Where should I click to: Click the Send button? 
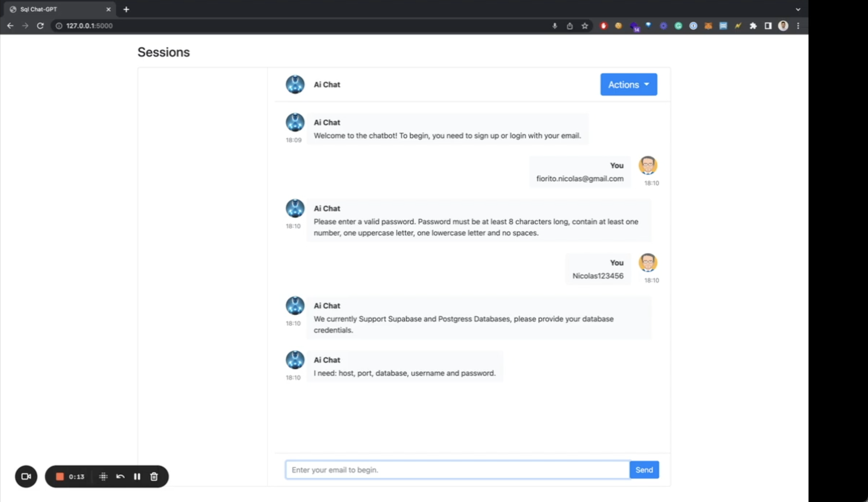[x=644, y=470]
